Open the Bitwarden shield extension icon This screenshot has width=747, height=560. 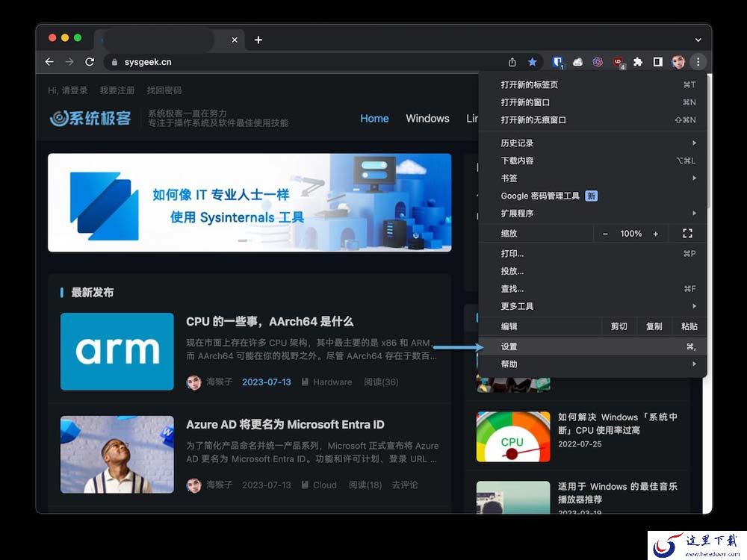(x=557, y=62)
